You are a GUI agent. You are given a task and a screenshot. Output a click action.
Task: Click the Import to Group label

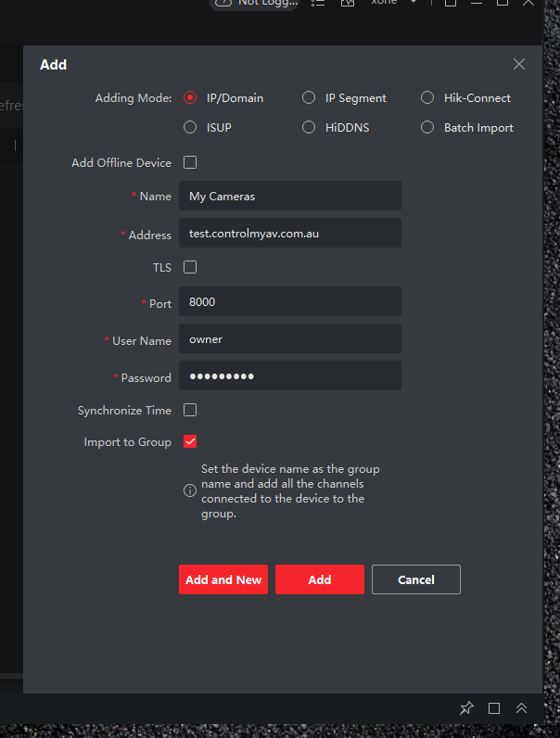pos(128,442)
